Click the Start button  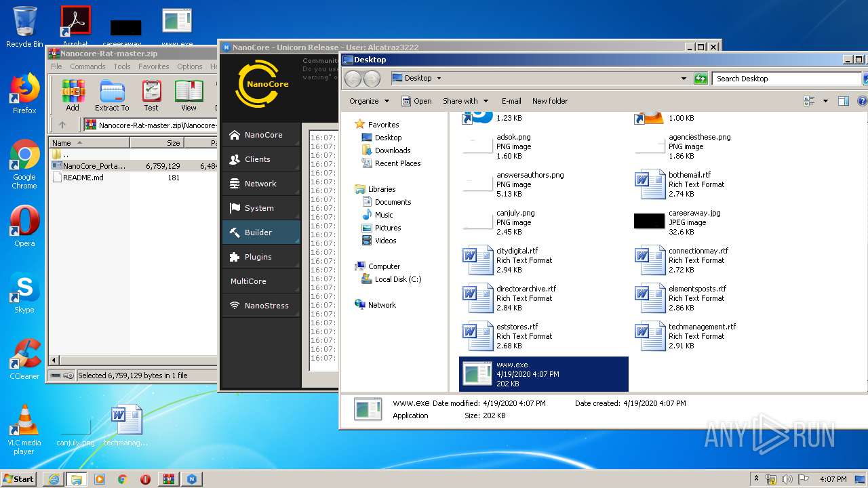click(18, 479)
